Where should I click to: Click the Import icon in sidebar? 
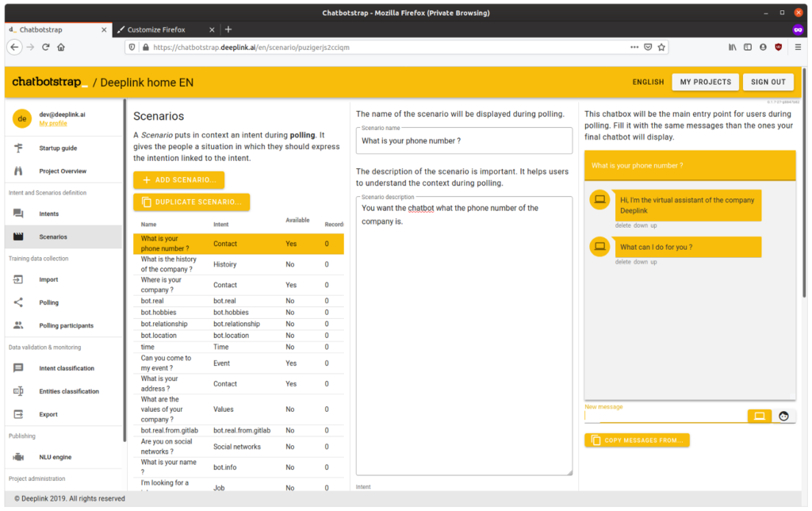pos(19,279)
